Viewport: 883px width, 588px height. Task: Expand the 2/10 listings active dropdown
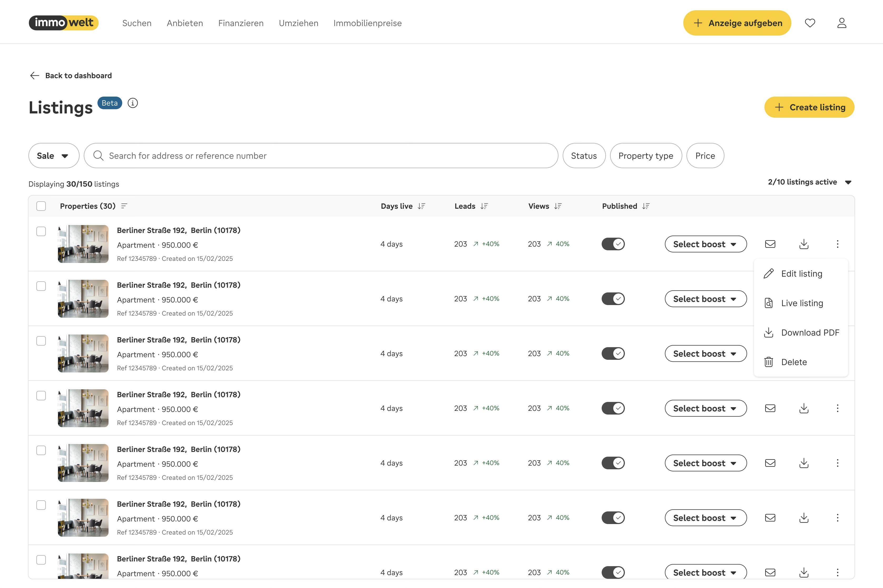point(810,182)
